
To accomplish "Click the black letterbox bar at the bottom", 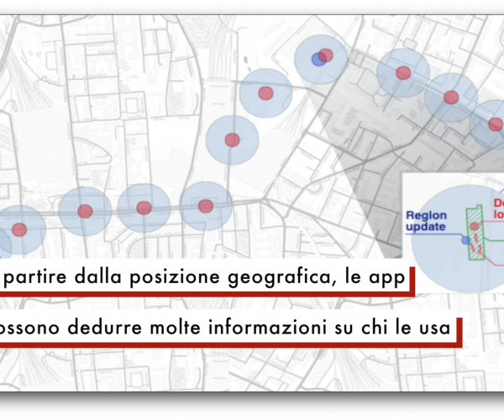I will click(252, 406).
